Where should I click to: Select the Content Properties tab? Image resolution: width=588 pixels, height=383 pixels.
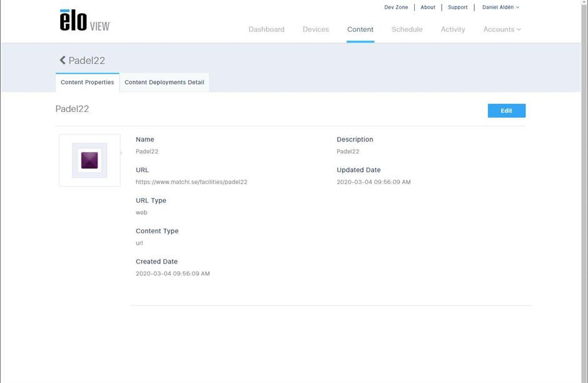point(88,83)
